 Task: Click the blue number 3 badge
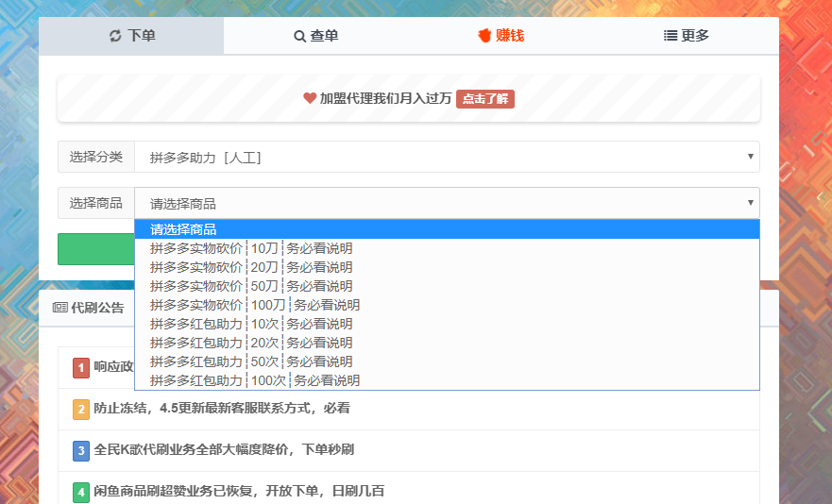(81, 450)
